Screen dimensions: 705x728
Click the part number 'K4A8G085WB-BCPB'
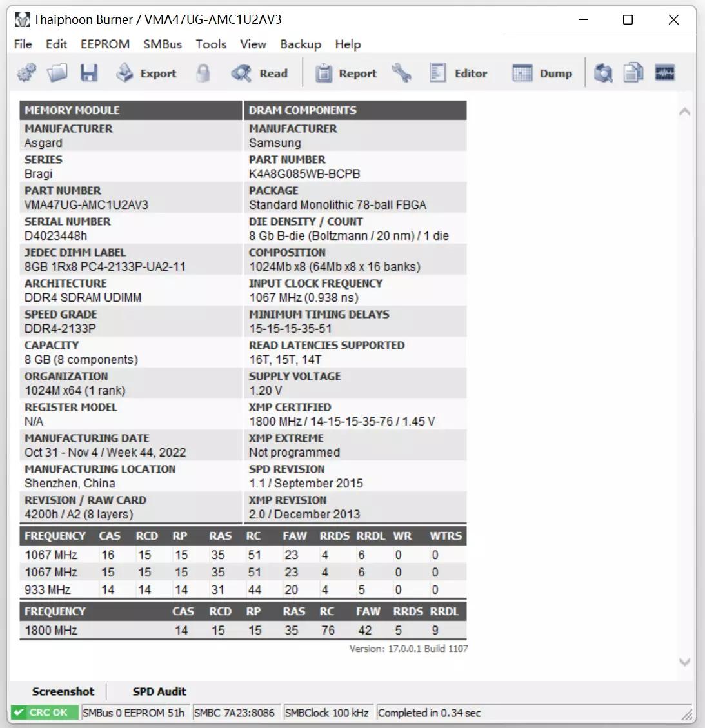304,173
